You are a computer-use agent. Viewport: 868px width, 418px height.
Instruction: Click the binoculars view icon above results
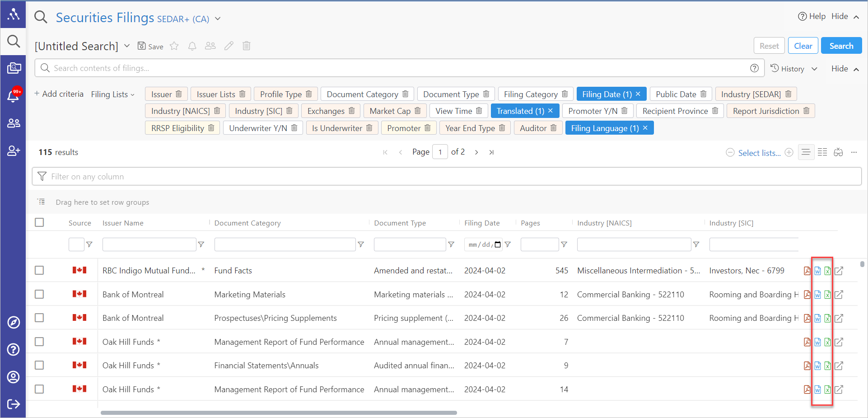[x=839, y=152]
